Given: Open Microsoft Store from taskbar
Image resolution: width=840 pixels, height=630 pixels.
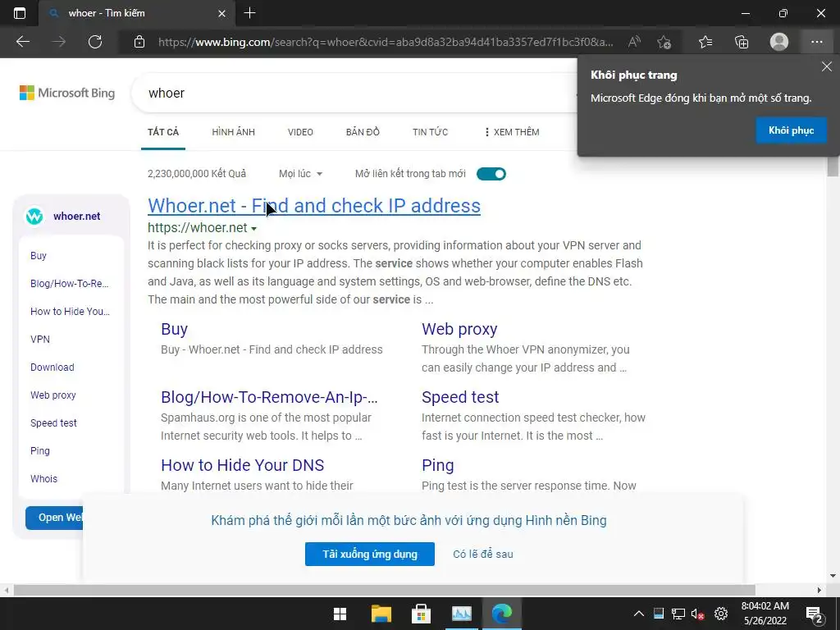Looking at the screenshot, I should tap(421, 614).
